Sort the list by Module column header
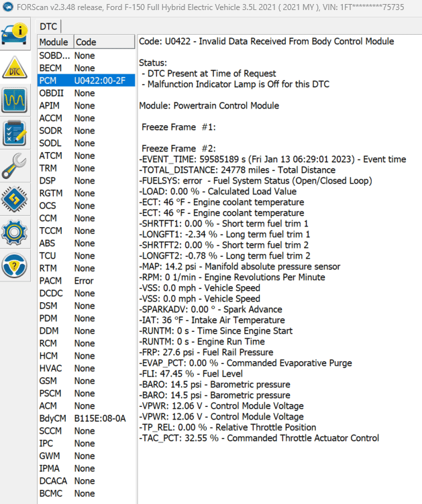This screenshot has width=422, height=504. pyautogui.click(x=54, y=42)
